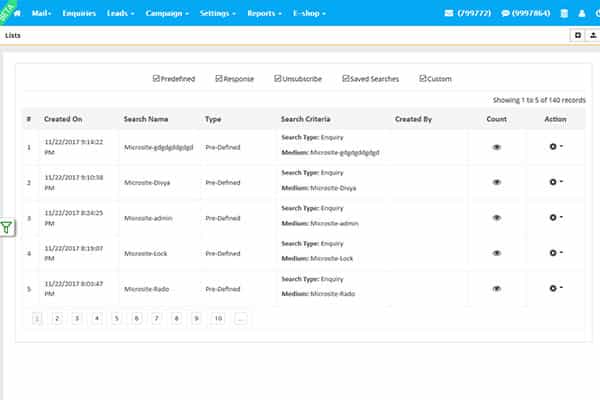Uncheck the Predefined checkbox
Viewport: 600px width, 400px height.
pyautogui.click(x=156, y=78)
